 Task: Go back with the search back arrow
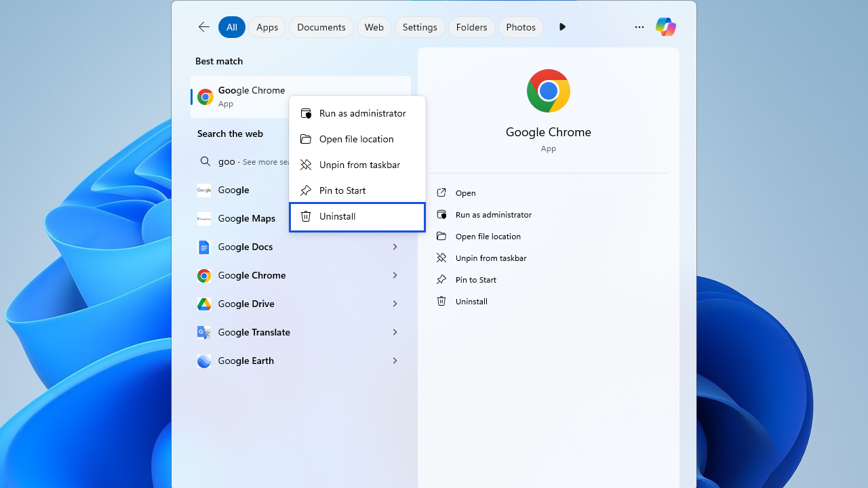click(x=203, y=27)
